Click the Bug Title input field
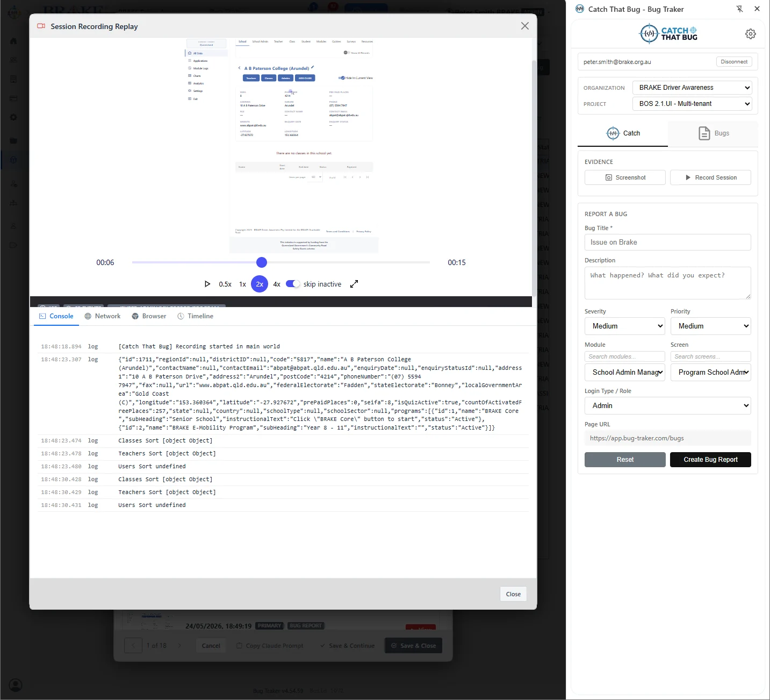Screen dimensions: 770x700 667,242
